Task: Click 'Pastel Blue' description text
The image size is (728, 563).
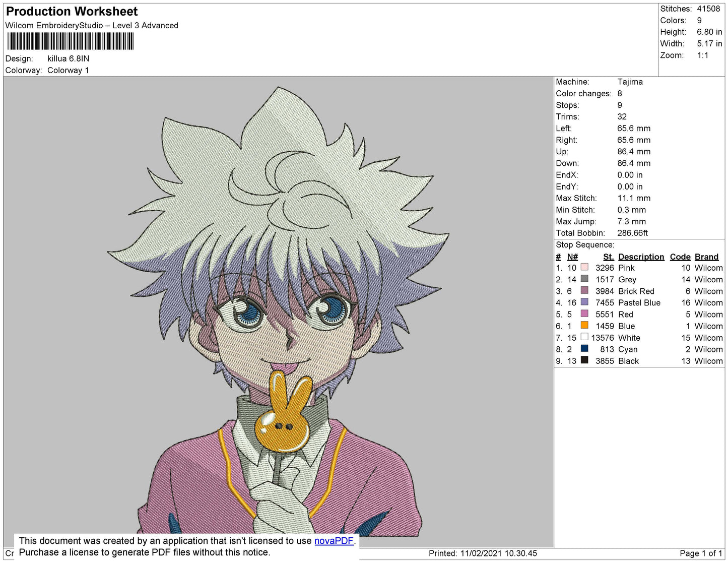Action: [x=639, y=302]
